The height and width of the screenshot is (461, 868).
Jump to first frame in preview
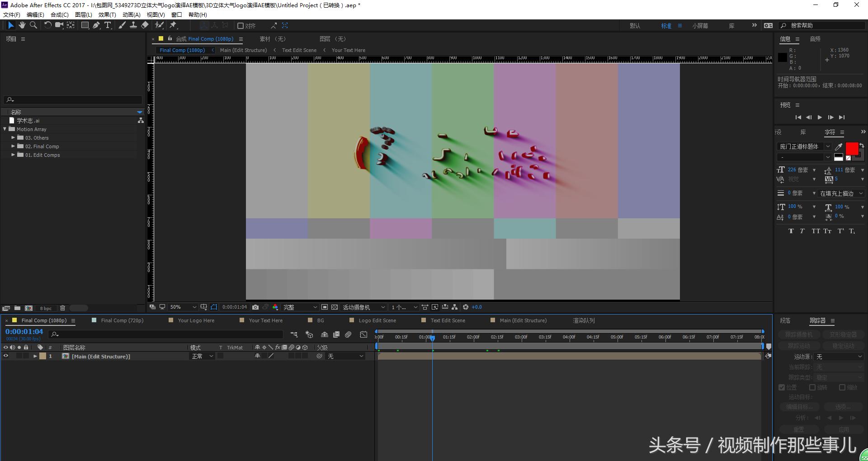[798, 118]
